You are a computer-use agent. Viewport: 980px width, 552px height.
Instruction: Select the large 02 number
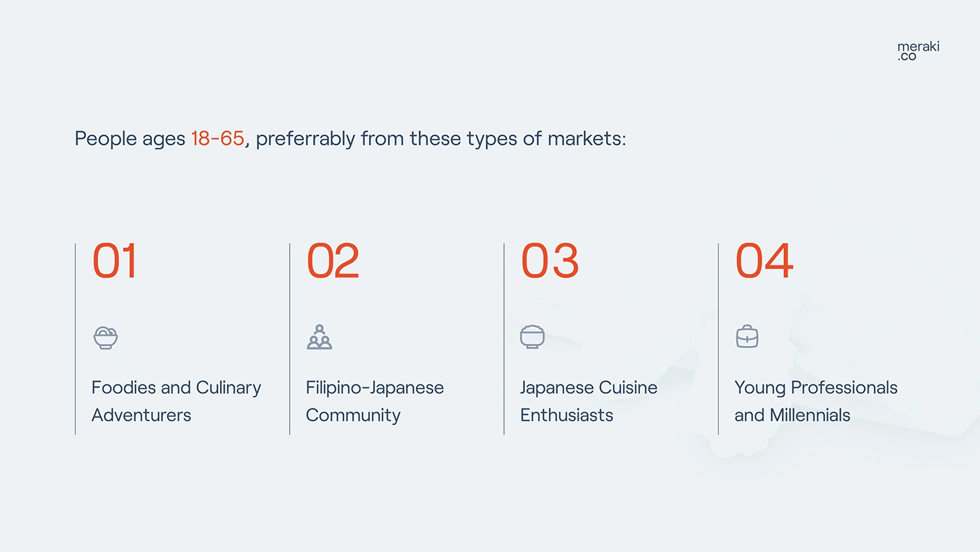(332, 261)
